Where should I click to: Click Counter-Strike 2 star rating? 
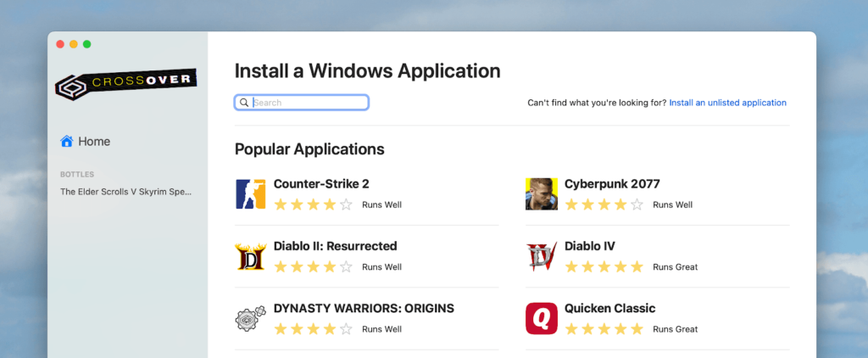314,204
